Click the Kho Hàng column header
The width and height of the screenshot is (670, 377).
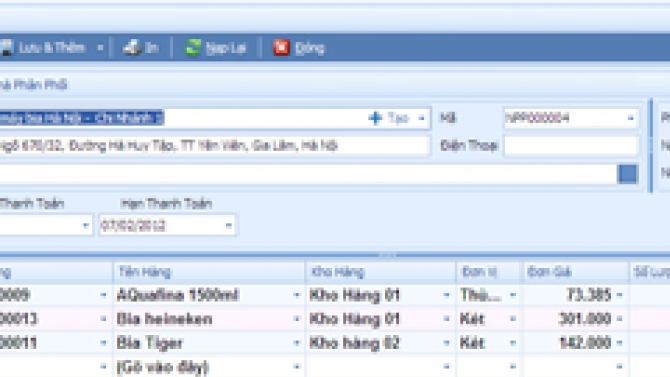click(381, 272)
